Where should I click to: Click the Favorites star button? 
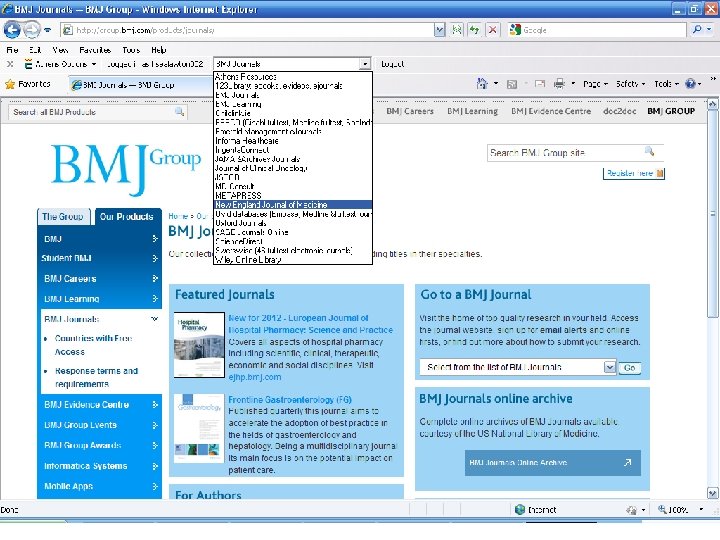click(x=28, y=84)
